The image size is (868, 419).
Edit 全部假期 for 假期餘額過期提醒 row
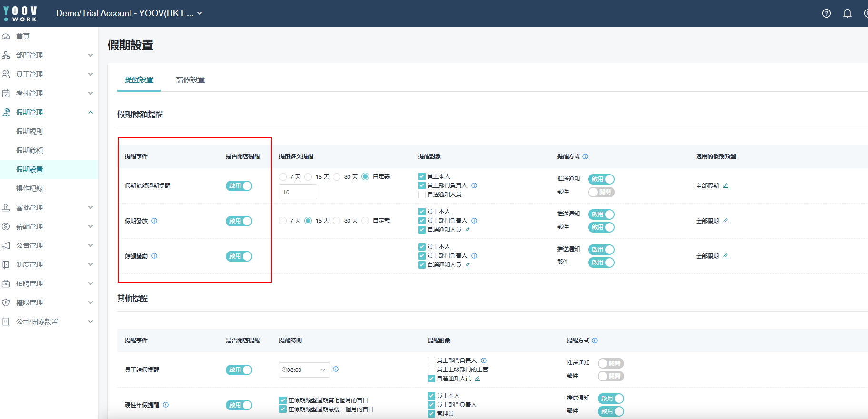(x=726, y=185)
